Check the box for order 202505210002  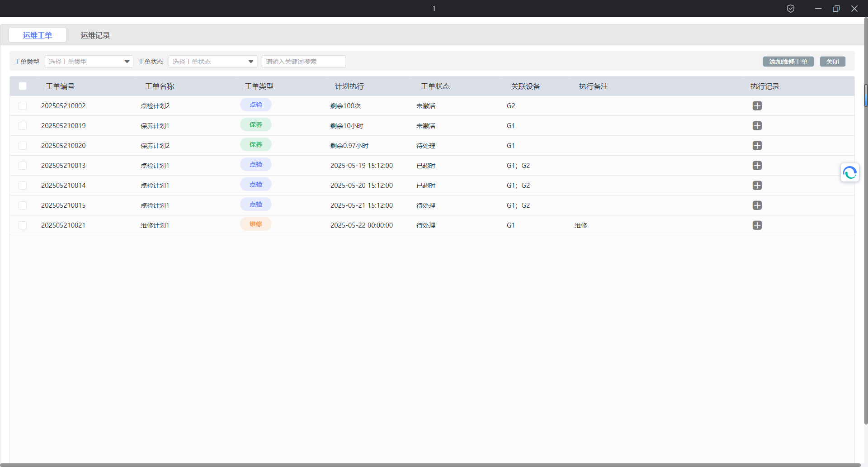tap(23, 106)
